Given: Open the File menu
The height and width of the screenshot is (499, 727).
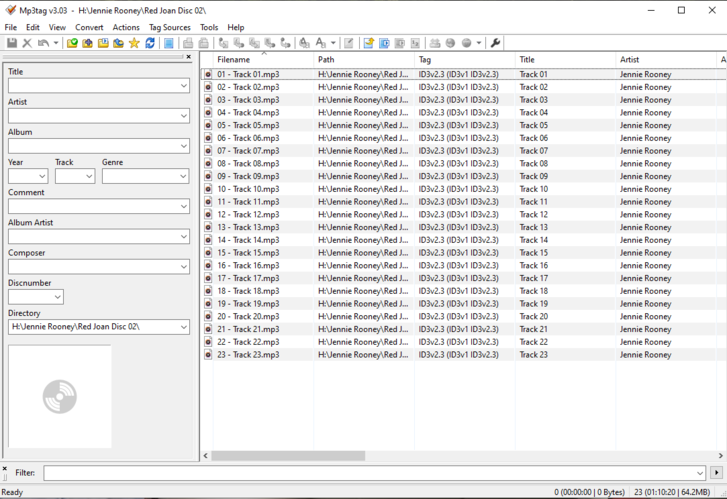Looking at the screenshot, I should pos(11,27).
